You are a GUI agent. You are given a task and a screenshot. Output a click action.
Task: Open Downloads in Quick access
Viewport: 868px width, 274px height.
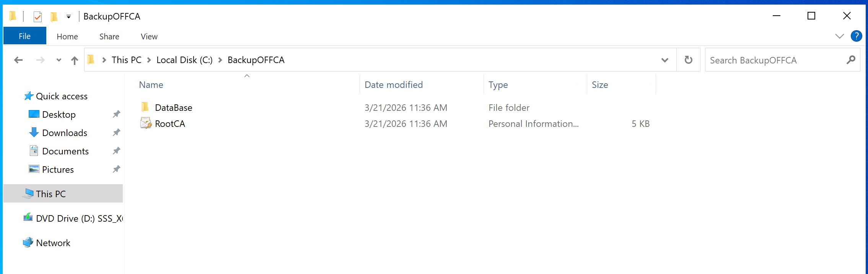click(65, 133)
